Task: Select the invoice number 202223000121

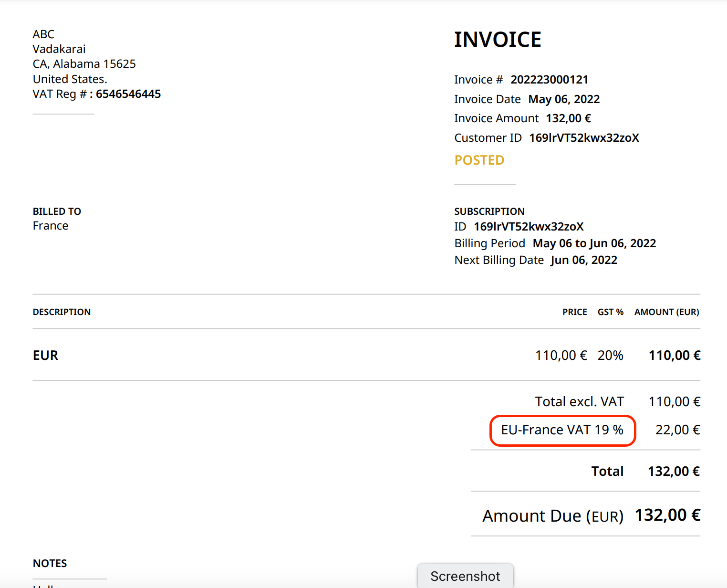Action: click(549, 79)
